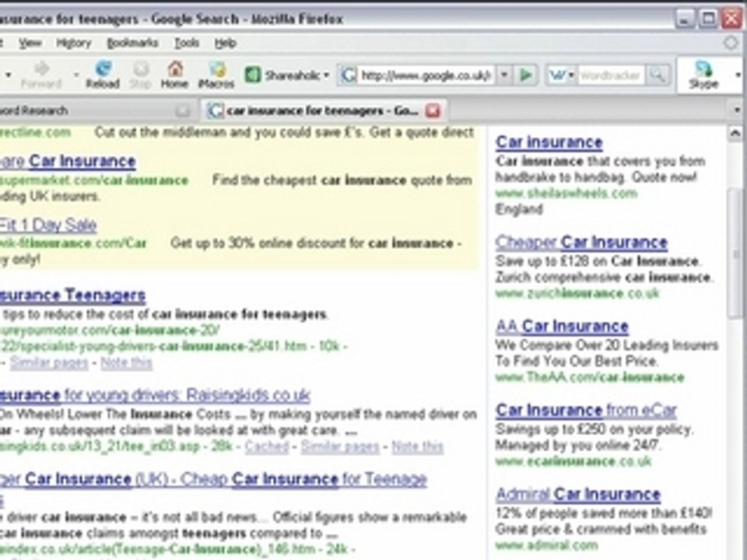Image resolution: width=747 pixels, height=560 pixels.
Task: Open the Shareaholic dropdown arrow
Action: click(326, 75)
